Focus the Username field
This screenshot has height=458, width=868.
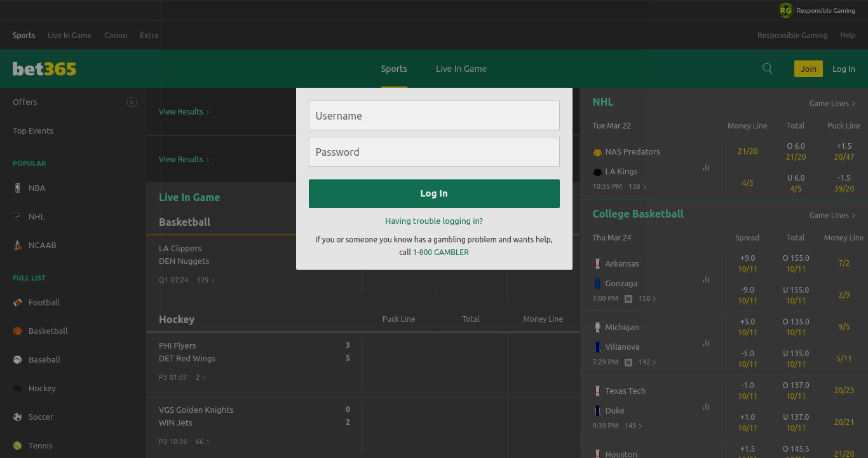click(434, 115)
